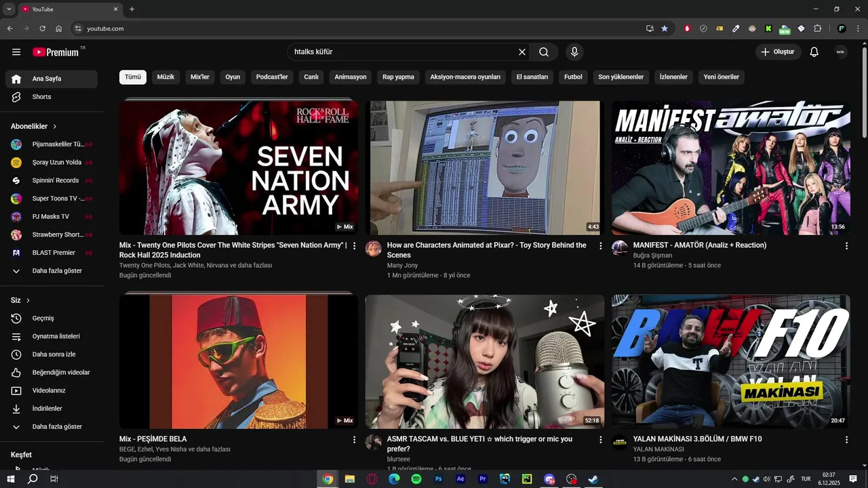Screen dimensions: 868x488
Task: Open the Abonelikler section chevron
Action: pos(55,127)
